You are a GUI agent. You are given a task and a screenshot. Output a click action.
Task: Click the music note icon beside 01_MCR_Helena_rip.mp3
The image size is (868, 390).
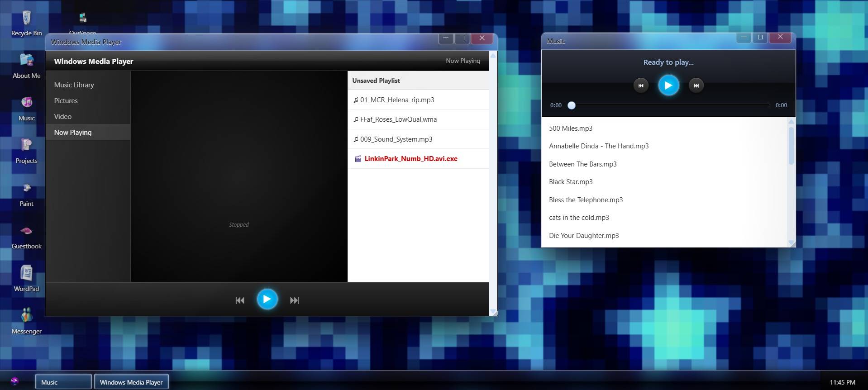click(356, 100)
